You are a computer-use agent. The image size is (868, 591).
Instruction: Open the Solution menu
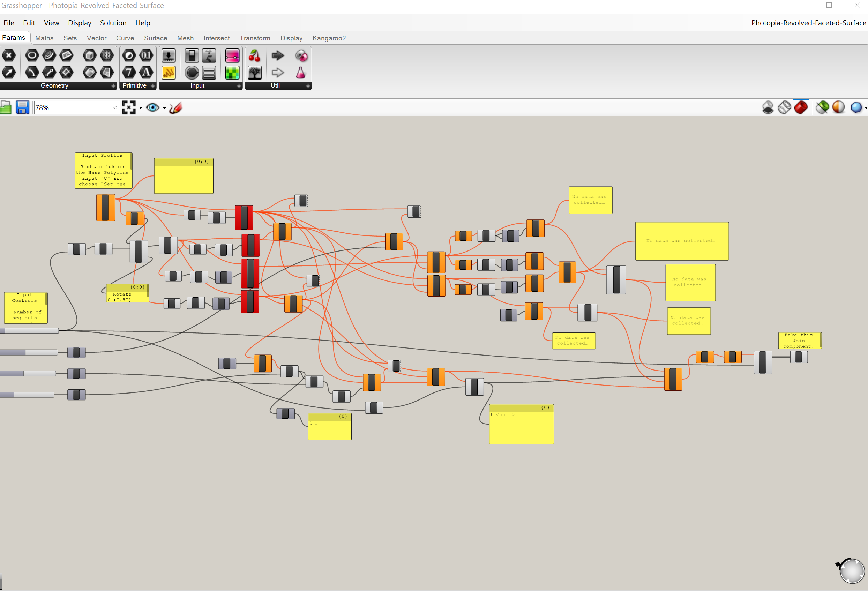pyautogui.click(x=113, y=23)
